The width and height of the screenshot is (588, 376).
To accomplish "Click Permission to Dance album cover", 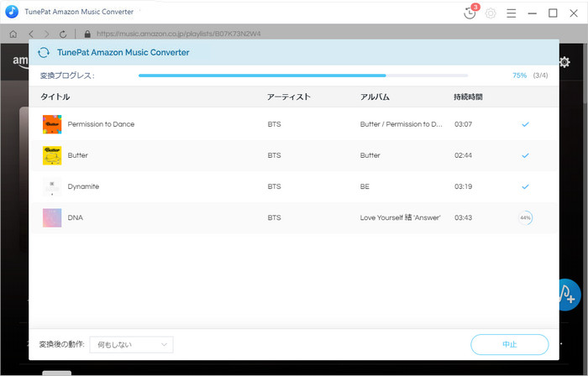I will (52, 124).
